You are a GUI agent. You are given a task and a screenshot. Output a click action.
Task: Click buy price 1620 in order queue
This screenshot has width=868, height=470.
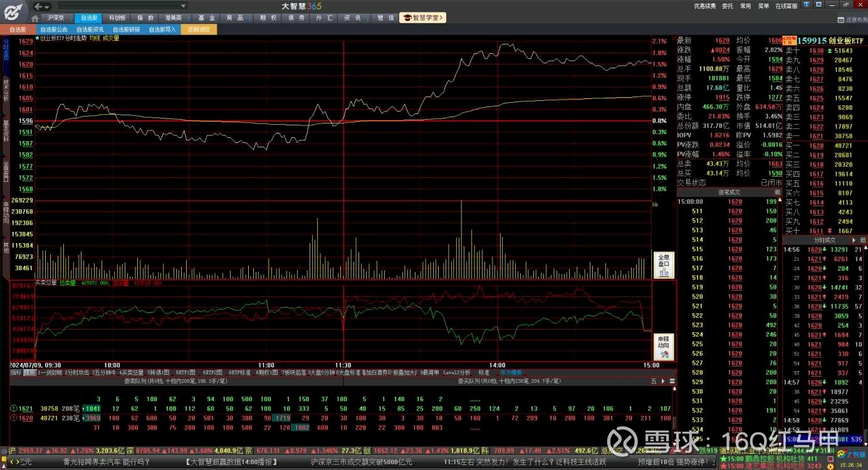26,418
